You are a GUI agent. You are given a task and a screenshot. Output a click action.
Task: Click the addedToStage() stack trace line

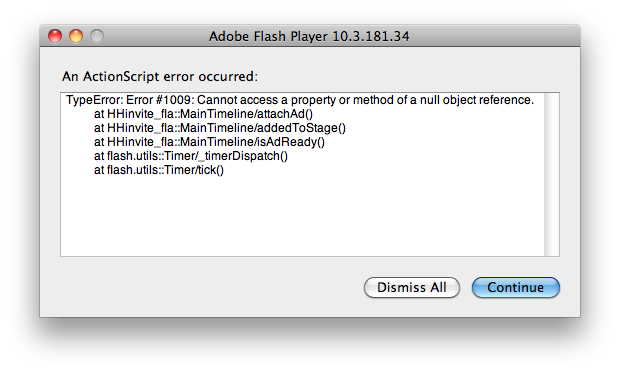220,128
